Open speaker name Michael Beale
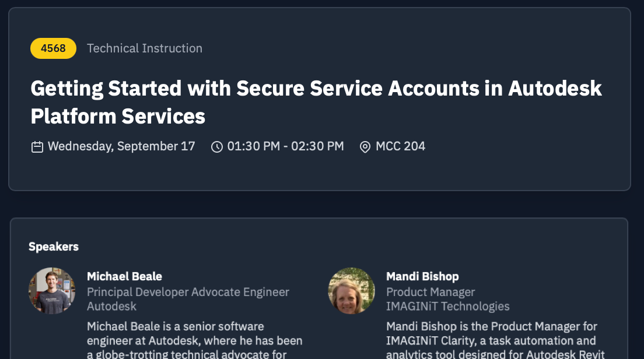 tap(124, 276)
